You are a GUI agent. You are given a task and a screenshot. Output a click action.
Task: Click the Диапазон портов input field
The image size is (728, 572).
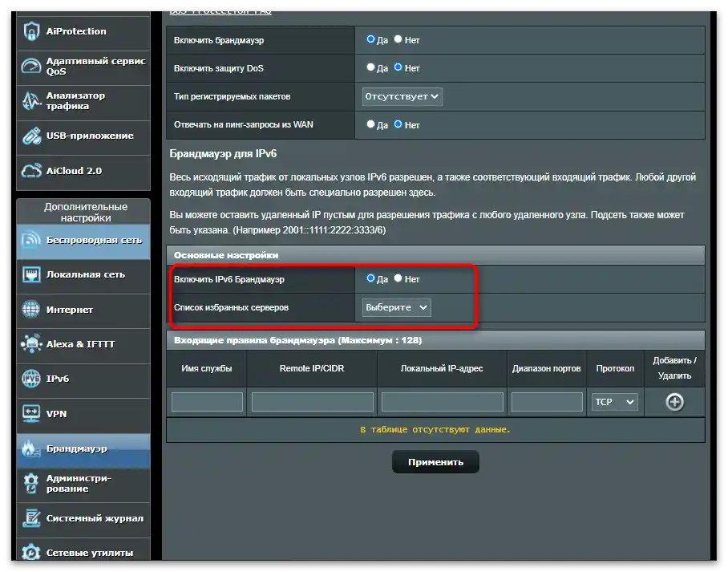tap(547, 402)
